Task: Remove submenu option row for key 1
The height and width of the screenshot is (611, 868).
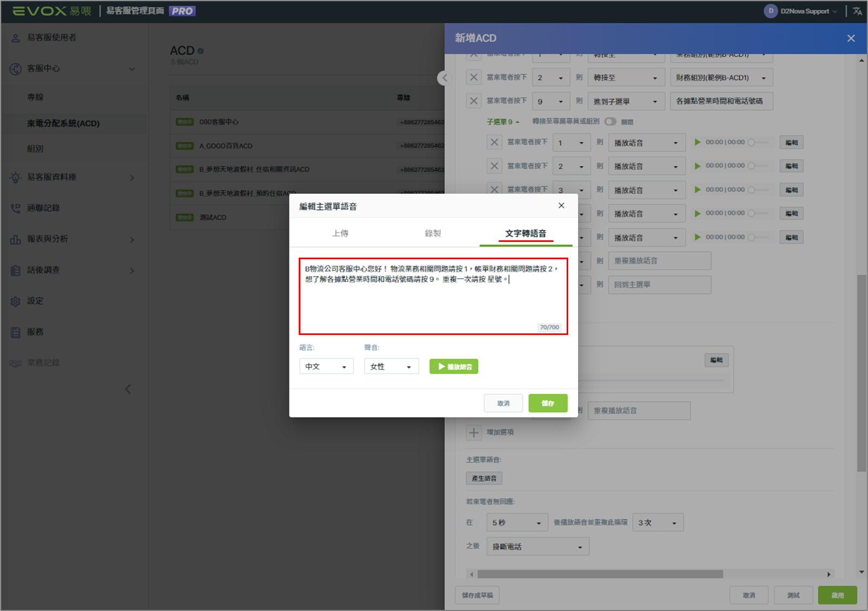Action: coord(494,142)
